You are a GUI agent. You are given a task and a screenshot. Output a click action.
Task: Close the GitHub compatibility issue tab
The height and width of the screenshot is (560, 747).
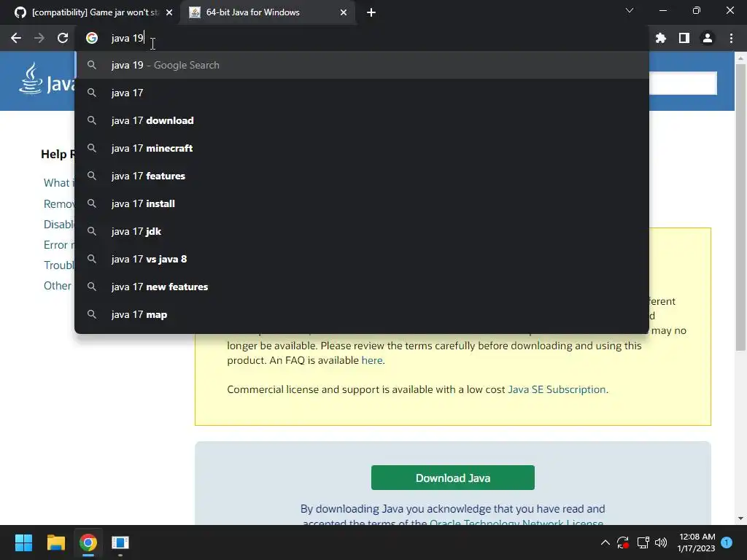tap(169, 12)
